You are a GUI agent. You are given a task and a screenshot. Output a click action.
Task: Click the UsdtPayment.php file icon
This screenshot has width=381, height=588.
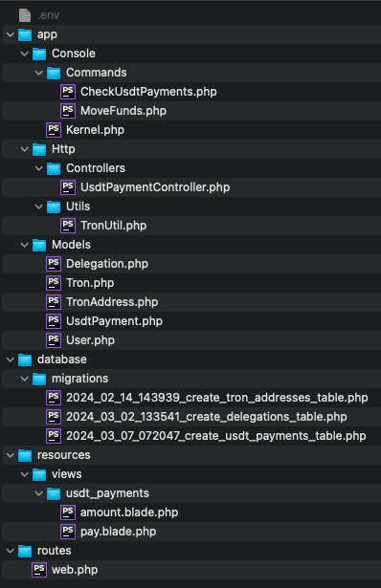(x=54, y=321)
